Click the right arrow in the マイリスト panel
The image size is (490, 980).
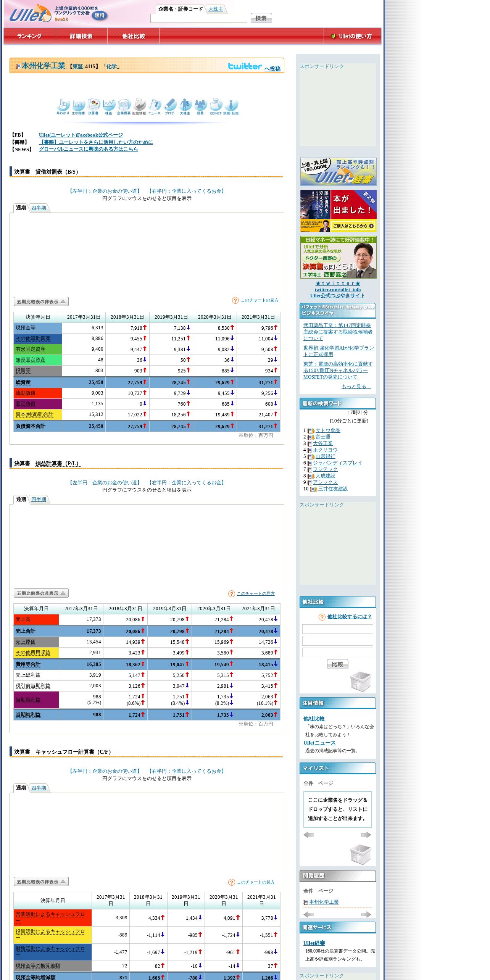click(366, 835)
